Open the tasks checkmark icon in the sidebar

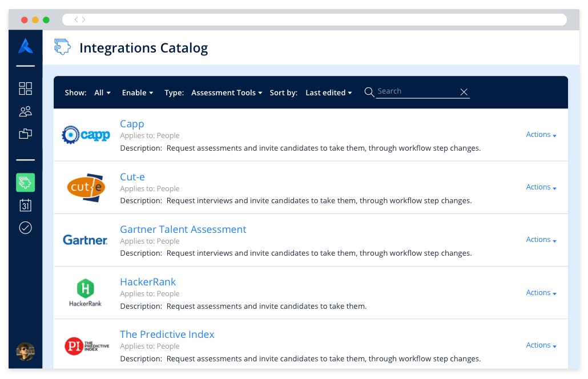coord(26,228)
